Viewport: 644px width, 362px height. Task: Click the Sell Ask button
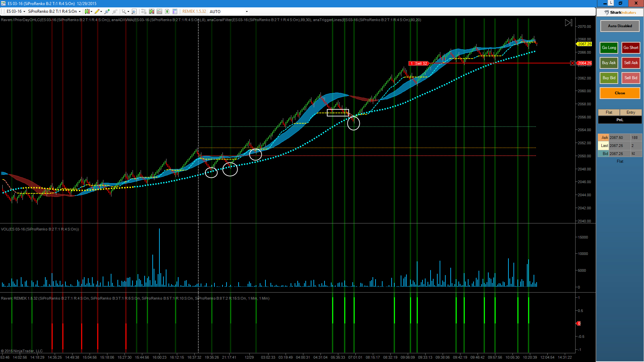pos(631,63)
